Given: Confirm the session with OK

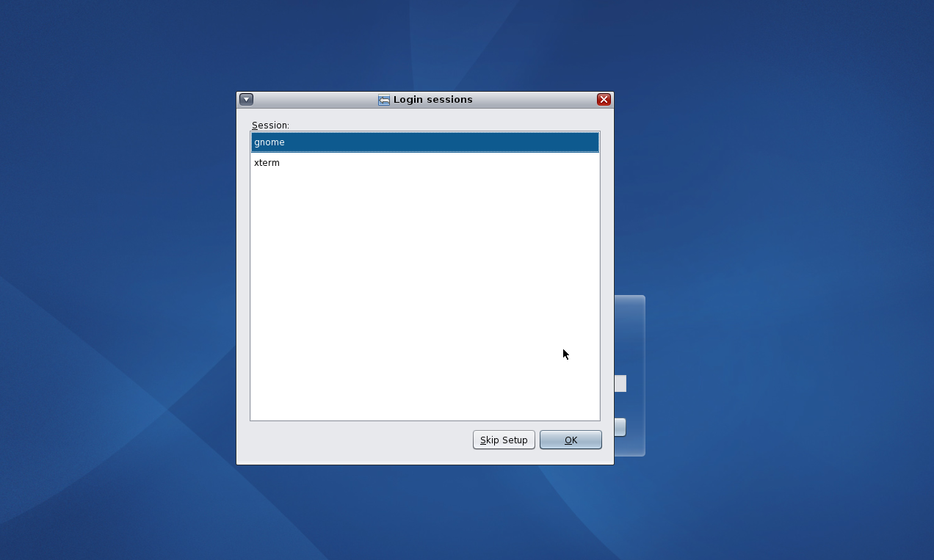Looking at the screenshot, I should [571, 440].
